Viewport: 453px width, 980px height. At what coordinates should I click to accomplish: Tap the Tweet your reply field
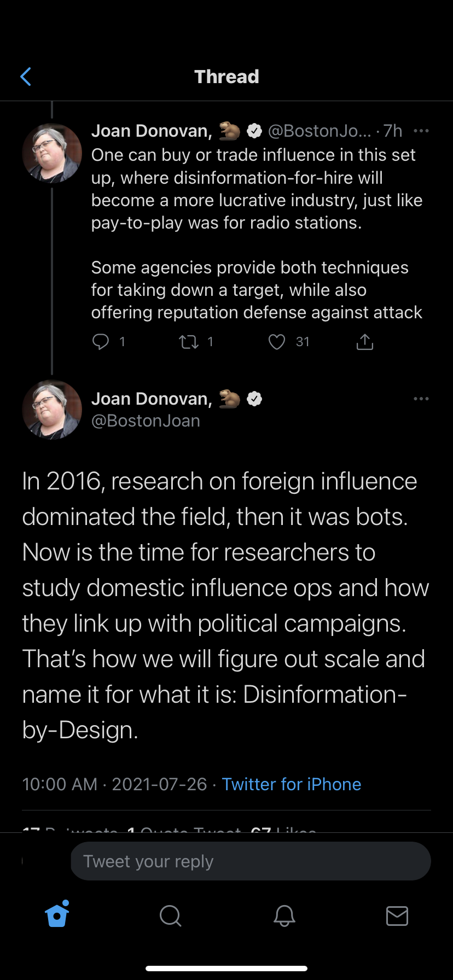(x=251, y=861)
